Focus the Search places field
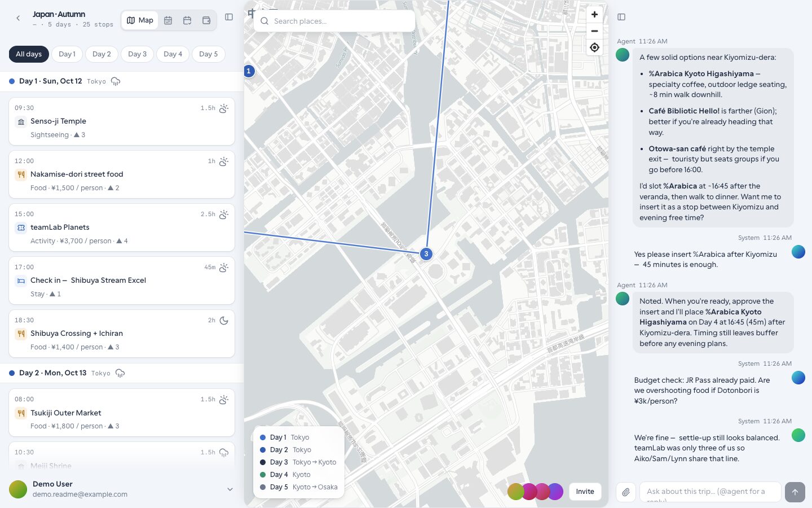The image size is (812, 508). pyautogui.click(x=334, y=21)
